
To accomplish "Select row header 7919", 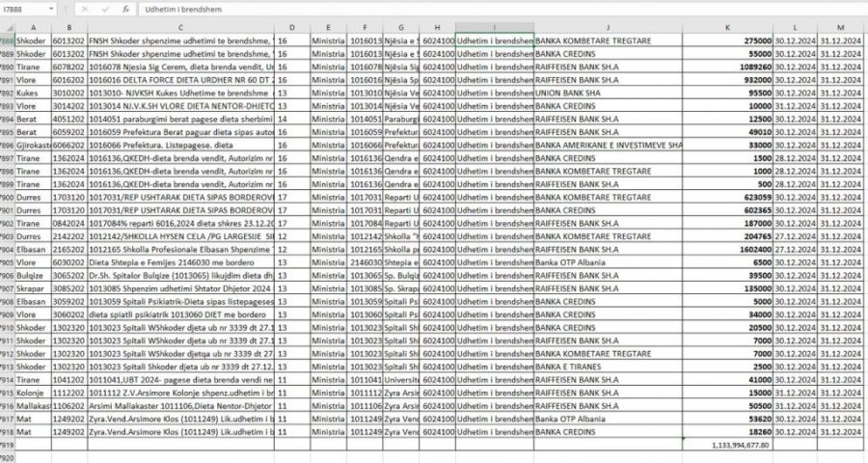I will [8, 445].
